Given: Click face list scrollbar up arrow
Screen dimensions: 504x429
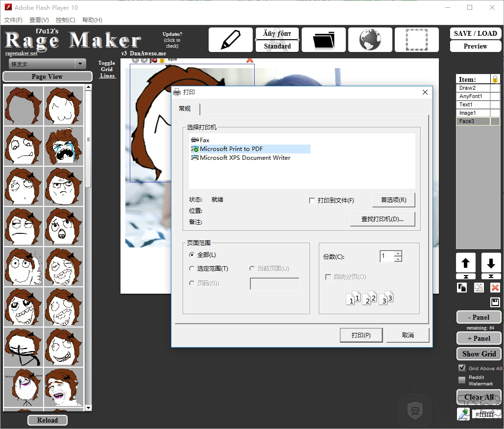Looking at the screenshot, I should pos(88,87).
